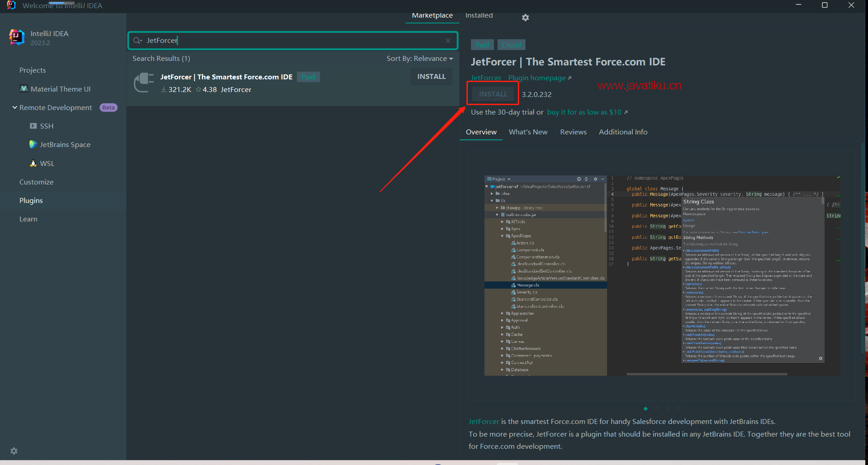This screenshot has width=868, height=465.
Task: Open Plugins in the sidebar
Action: 31,201
